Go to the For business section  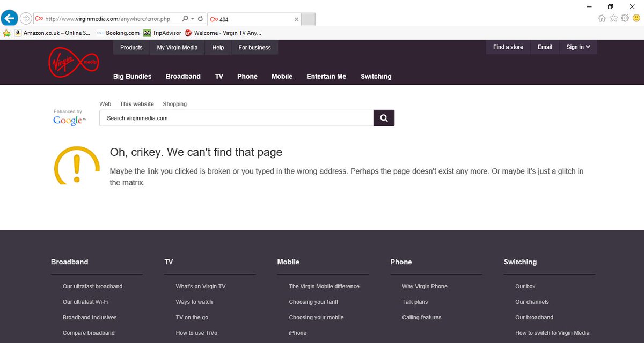(x=255, y=47)
